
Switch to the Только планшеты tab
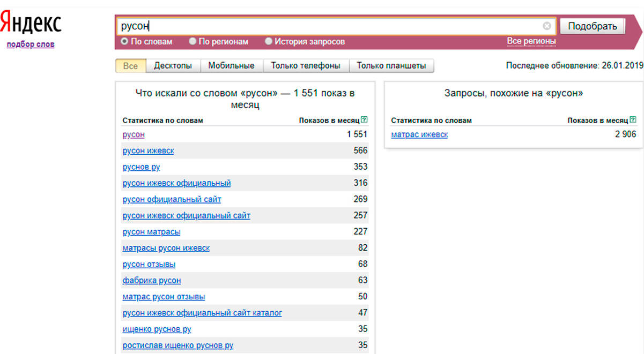tap(391, 66)
